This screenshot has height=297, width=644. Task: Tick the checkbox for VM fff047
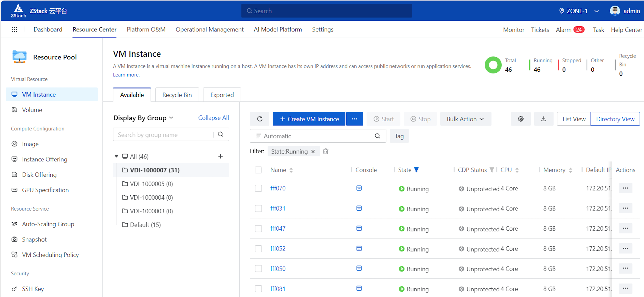(258, 228)
